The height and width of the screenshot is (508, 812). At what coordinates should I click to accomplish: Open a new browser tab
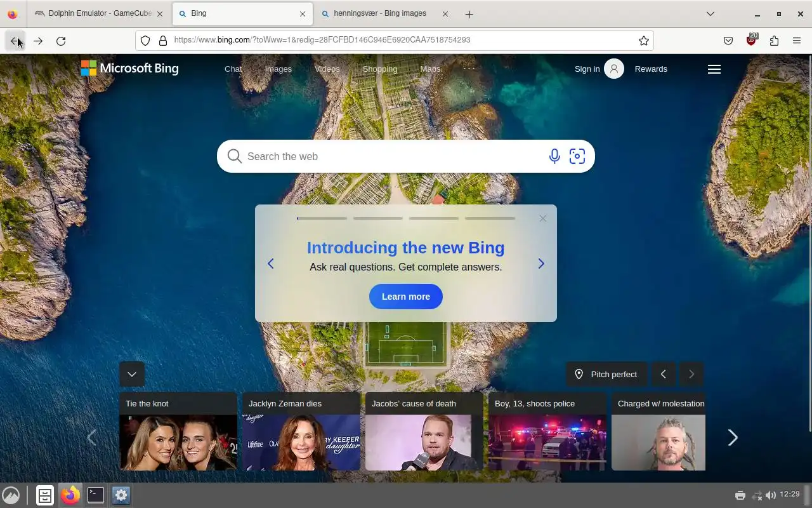click(469, 14)
